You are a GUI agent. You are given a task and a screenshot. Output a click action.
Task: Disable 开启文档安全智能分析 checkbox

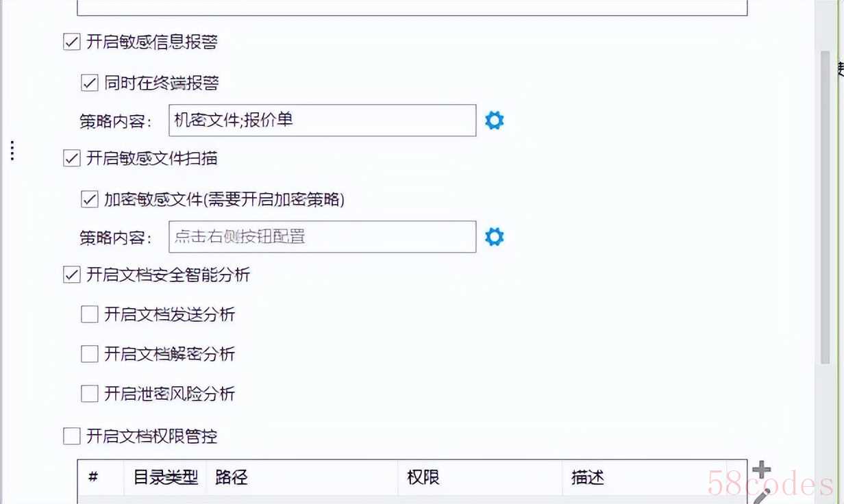click(x=72, y=275)
